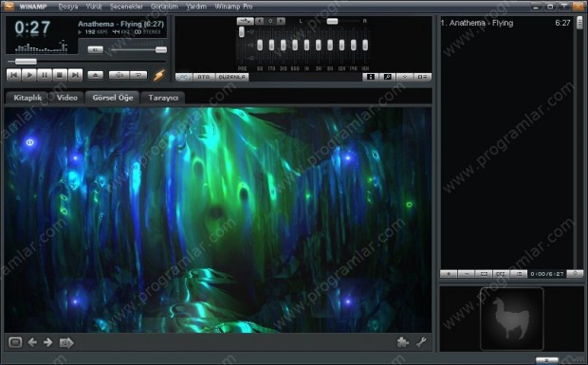
Task: Click the playlist list manage button
Action: tap(519, 274)
